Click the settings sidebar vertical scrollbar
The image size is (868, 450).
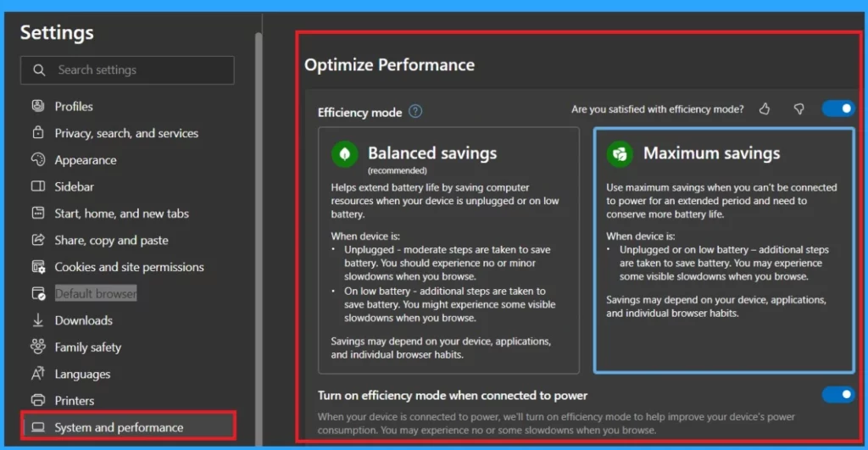click(258, 238)
